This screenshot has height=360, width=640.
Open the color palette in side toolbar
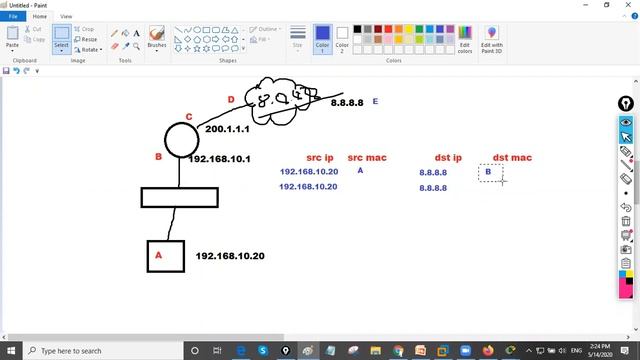626,284
